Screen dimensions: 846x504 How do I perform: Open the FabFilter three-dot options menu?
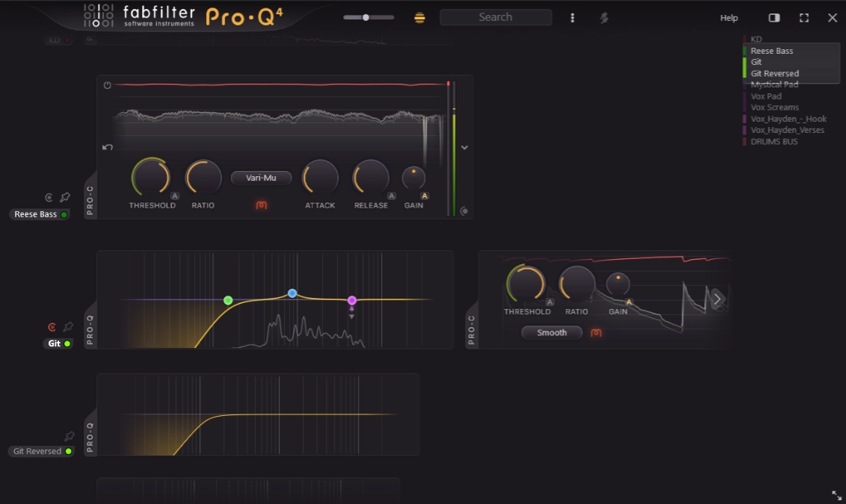click(x=572, y=17)
